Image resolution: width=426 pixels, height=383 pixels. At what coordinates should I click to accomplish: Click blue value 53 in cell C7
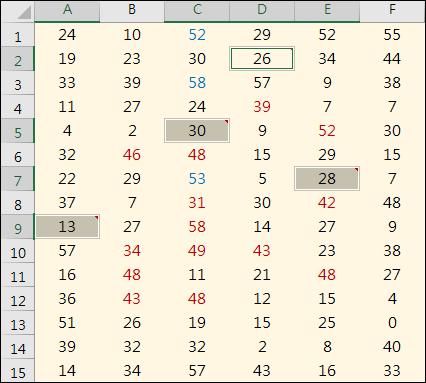point(197,179)
